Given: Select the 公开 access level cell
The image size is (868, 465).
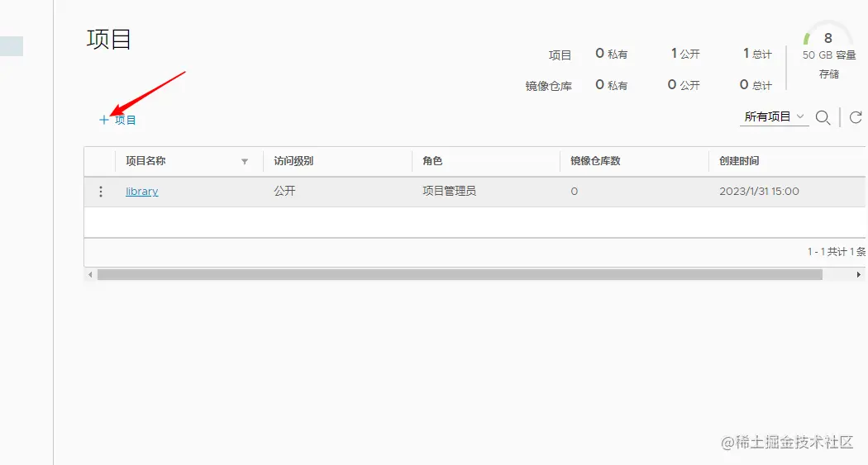Looking at the screenshot, I should click(284, 192).
